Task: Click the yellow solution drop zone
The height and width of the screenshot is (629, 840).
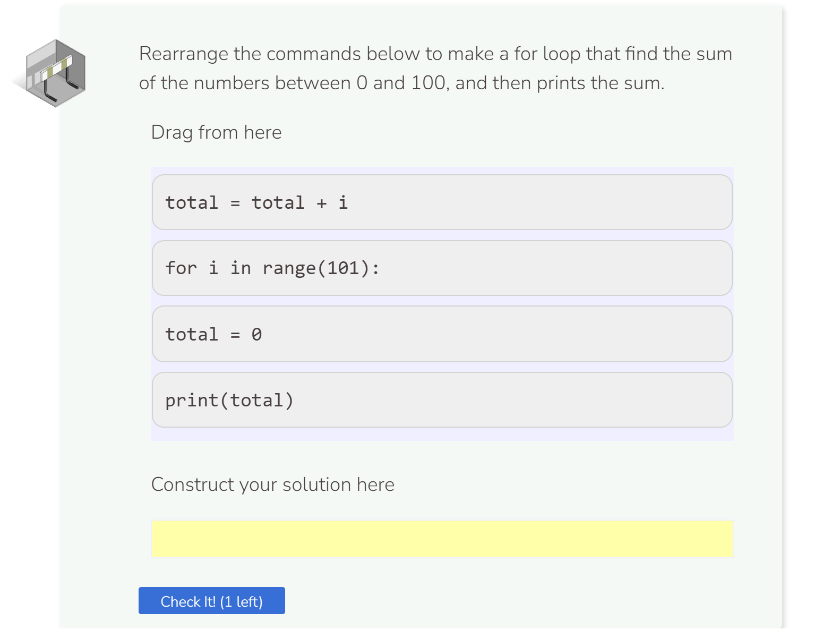Action: pos(442,539)
